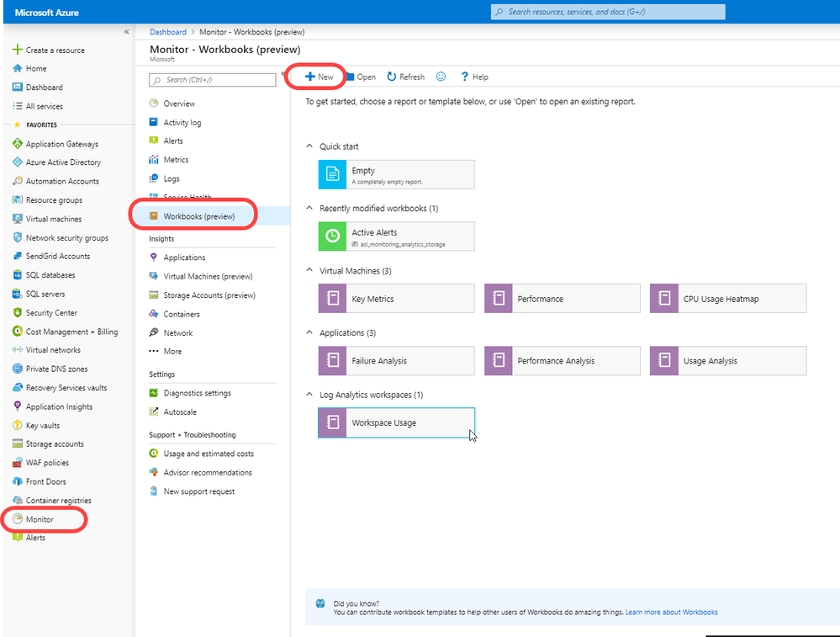Open the Failure Analysis template tile

(x=396, y=361)
